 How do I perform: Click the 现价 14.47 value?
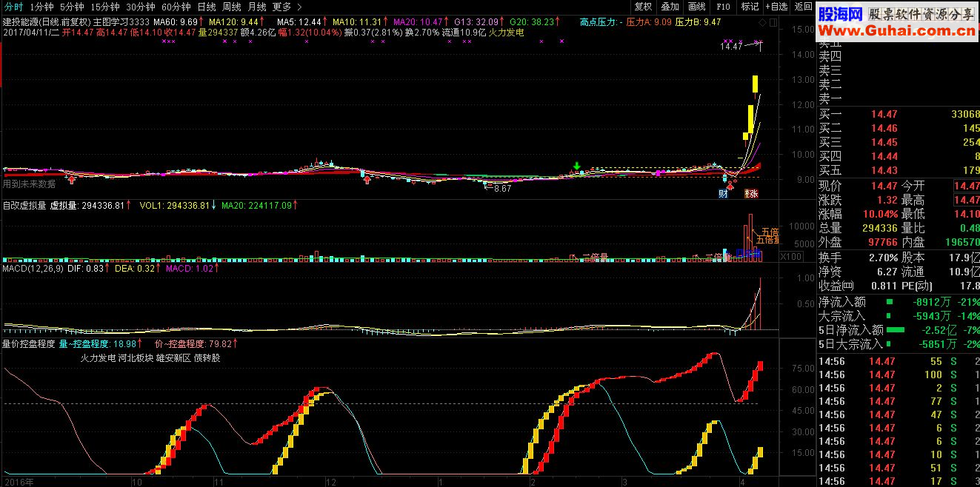pyautogui.click(x=884, y=186)
